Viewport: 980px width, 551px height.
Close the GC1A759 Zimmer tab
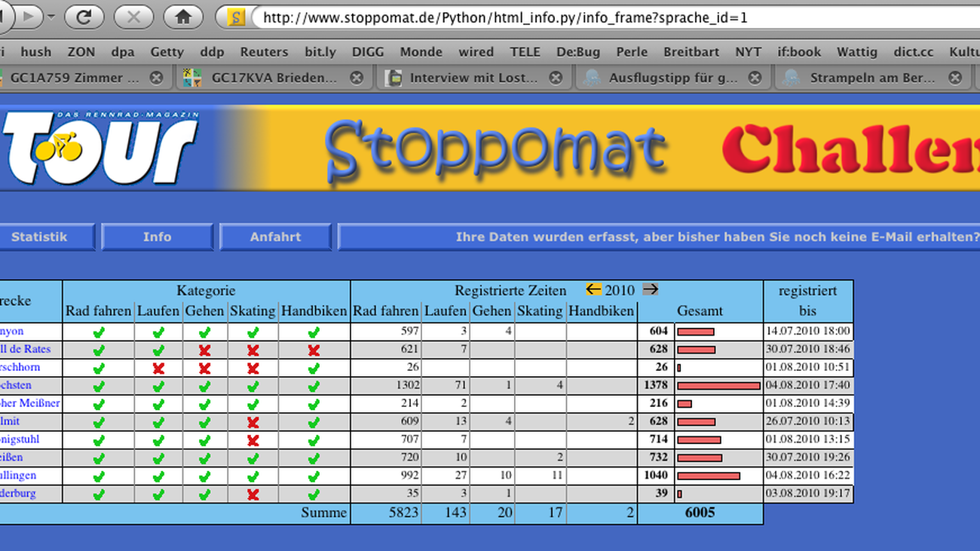pyautogui.click(x=156, y=78)
